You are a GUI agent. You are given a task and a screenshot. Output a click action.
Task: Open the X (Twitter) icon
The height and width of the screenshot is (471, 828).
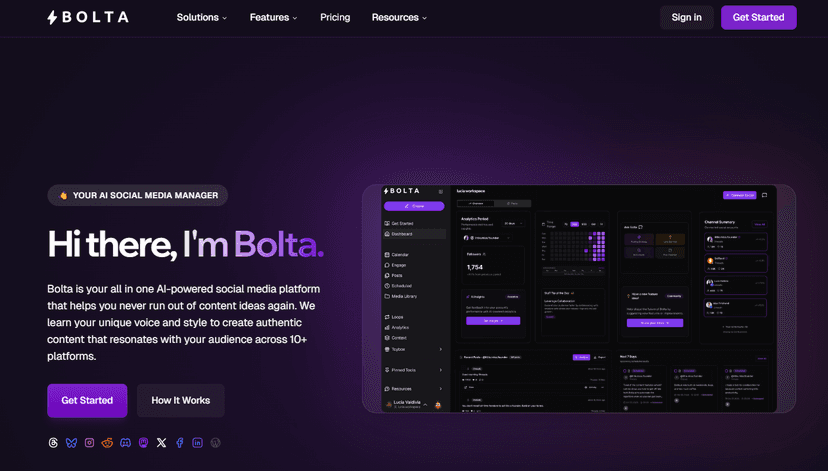(162, 443)
